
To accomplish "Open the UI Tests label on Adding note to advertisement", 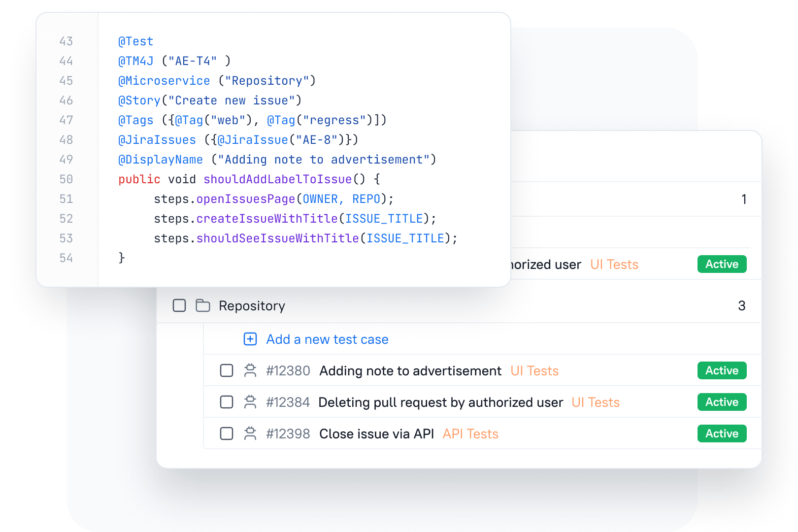I will [x=535, y=370].
